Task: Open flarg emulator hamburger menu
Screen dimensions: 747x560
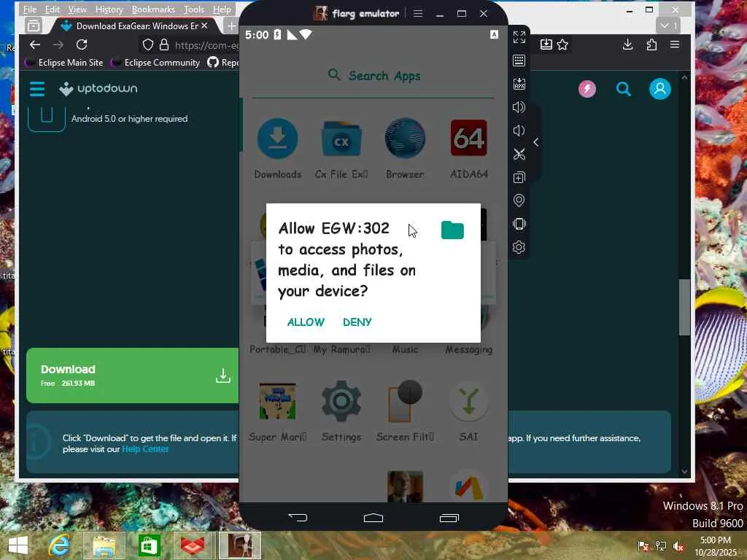Action: (x=418, y=13)
